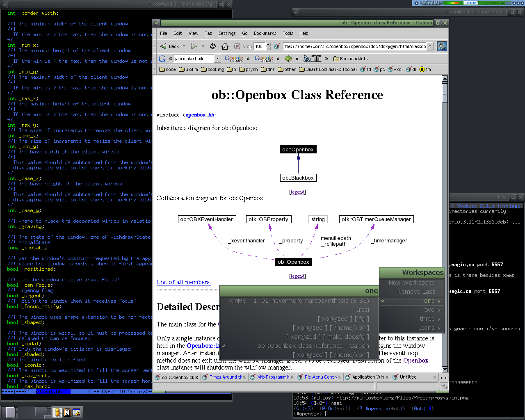Go back with the Back arrow icon

pyautogui.click(x=163, y=46)
